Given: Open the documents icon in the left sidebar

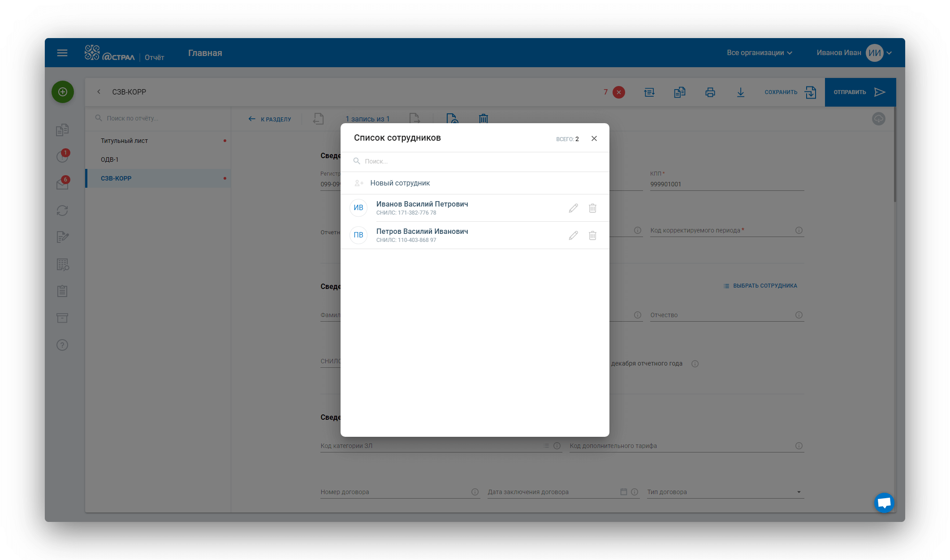Looking at the screenshot, I should point(62,130).
